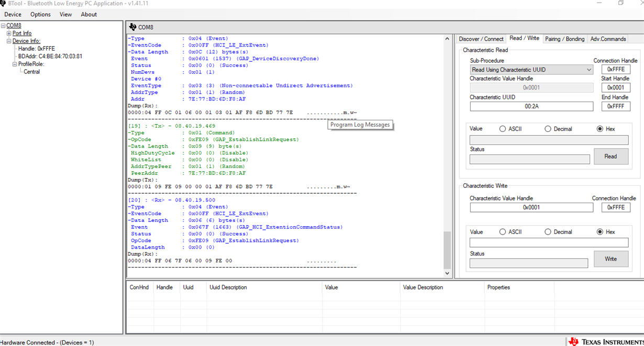Click the Write Characteristic Value Handle field
The width and height of the screenshot is (644, 346).
point(531,207)
